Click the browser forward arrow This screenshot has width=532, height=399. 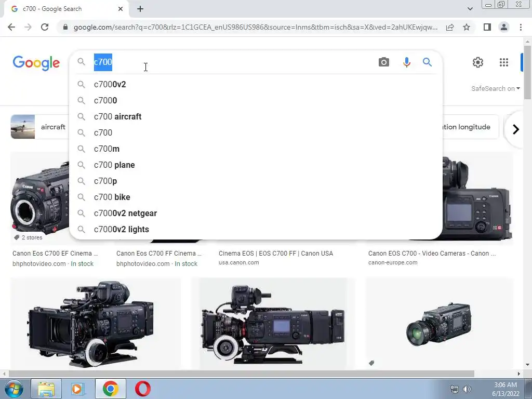point(28,27)
